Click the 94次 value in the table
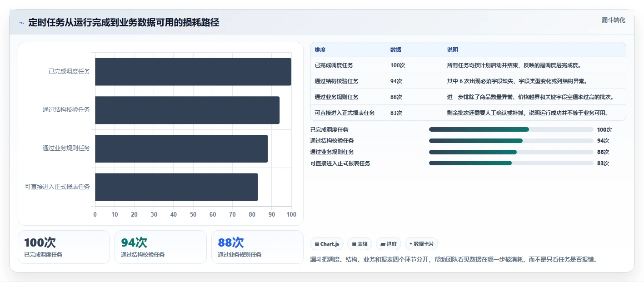This screenshot has height=282, width=644. click(396, 81)
